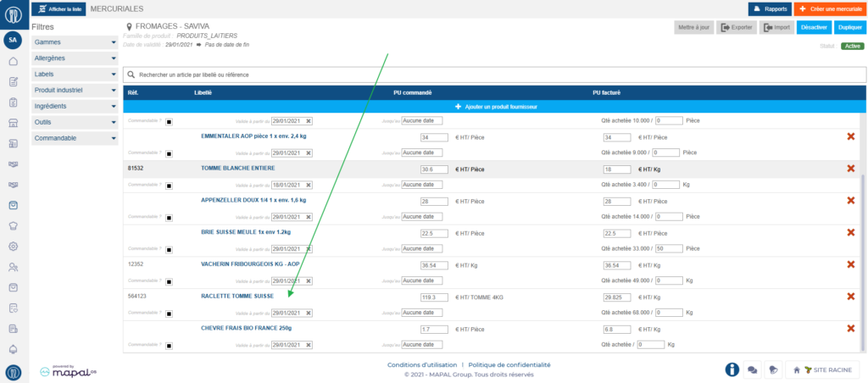Screen dimensions: 868x383
Task: Expand the Allergènes filter dropdown
Action: pyautogui.click(x=75, y=58)
